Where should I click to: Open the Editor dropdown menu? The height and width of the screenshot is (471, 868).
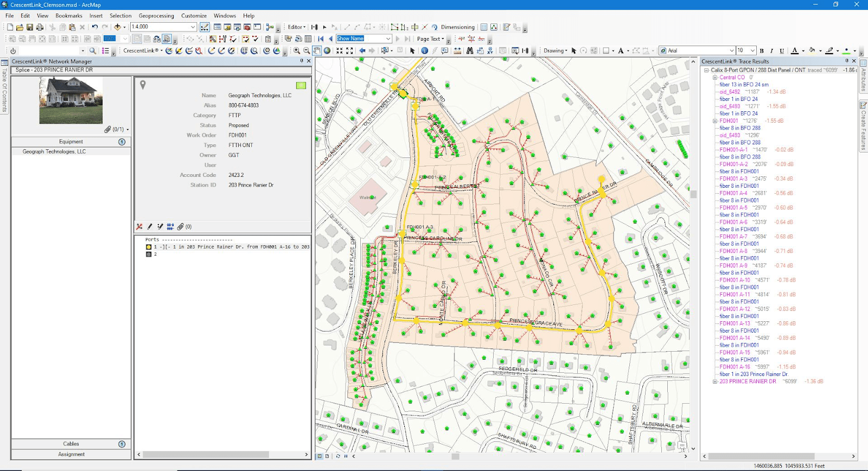(297, 27)
